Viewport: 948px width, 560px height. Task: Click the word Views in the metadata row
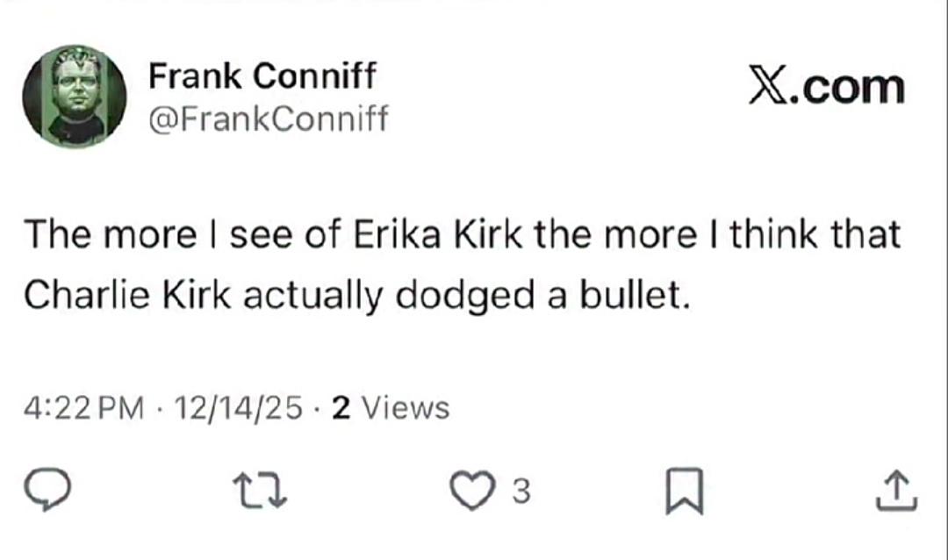[405, 408]
